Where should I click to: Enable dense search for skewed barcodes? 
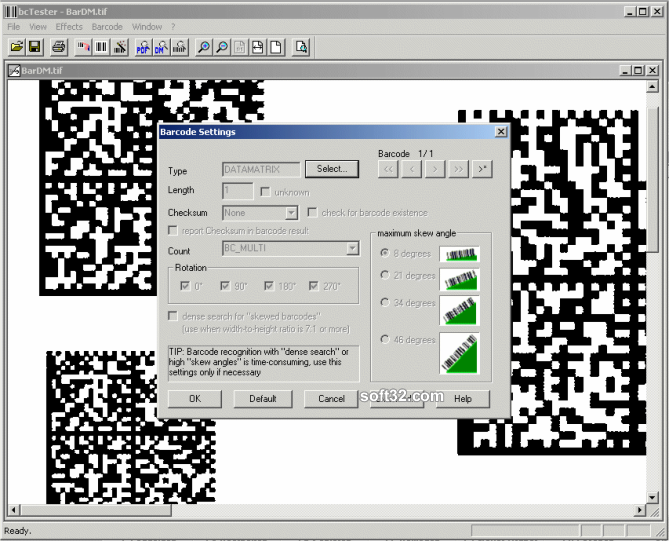173,316
